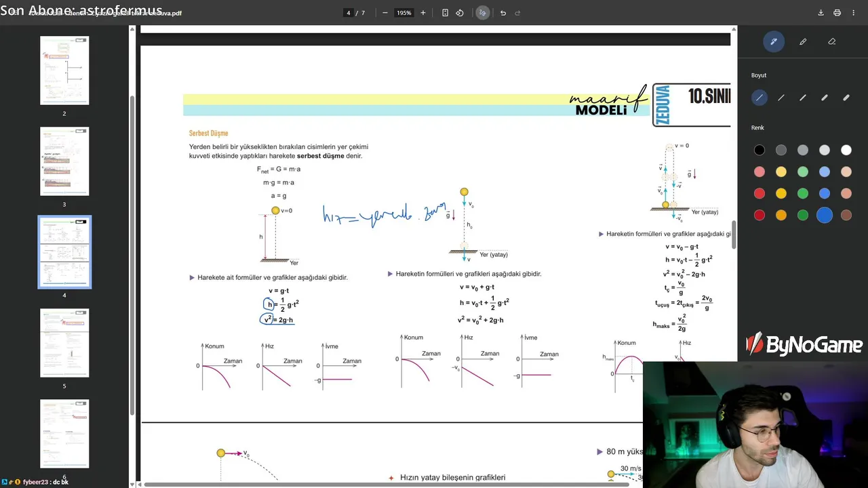Open page 6 thumbnail
Image resolution: width=868 pixels, height=488 pixels.
64,434
